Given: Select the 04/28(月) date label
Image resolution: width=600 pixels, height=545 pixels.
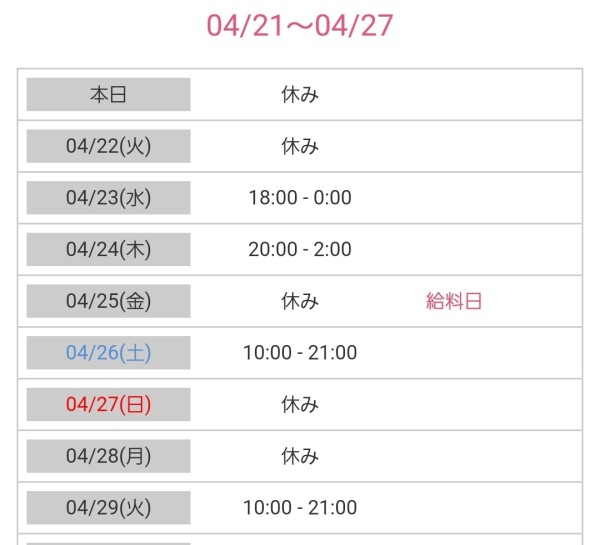Looking at the screenshot, I should (108, 456).
